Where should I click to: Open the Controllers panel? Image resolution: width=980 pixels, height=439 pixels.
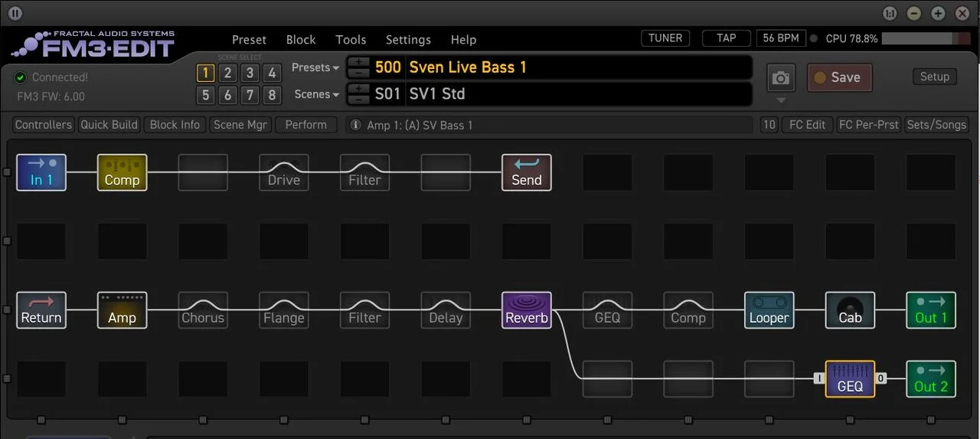pyautogui.click(x=44, y=125)
